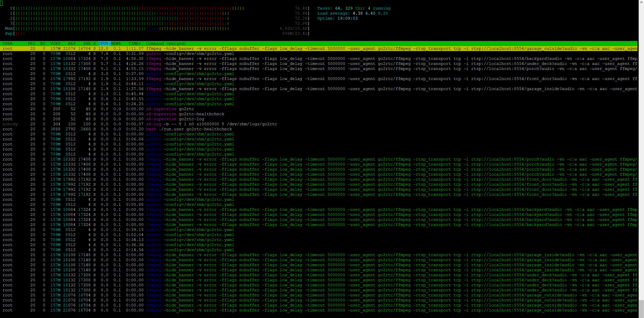Click the RES column header
The image size is (644, 318).
pos(71,44)
